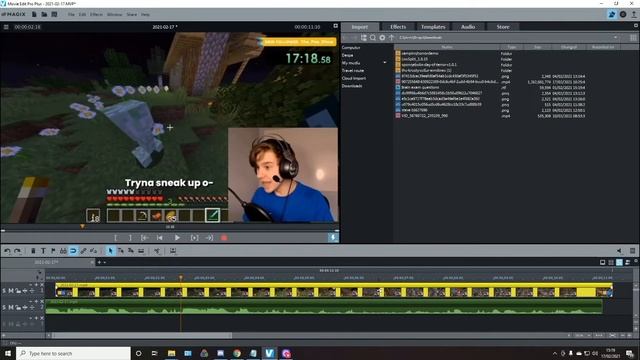Click the timeline playhead marker
This screenshot has height=360, width=640.
(181, 278)
